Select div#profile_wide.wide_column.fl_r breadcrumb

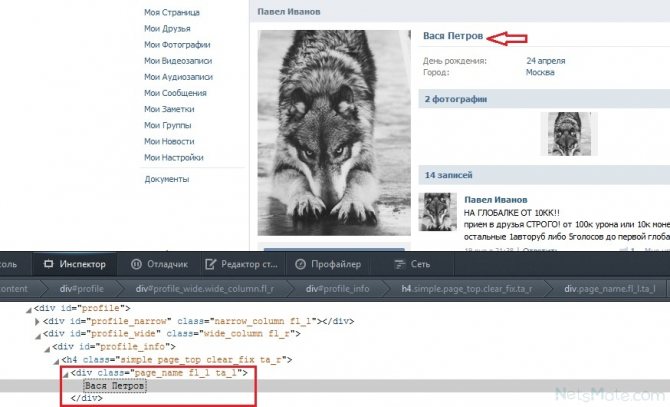click(x=205, y=289)
